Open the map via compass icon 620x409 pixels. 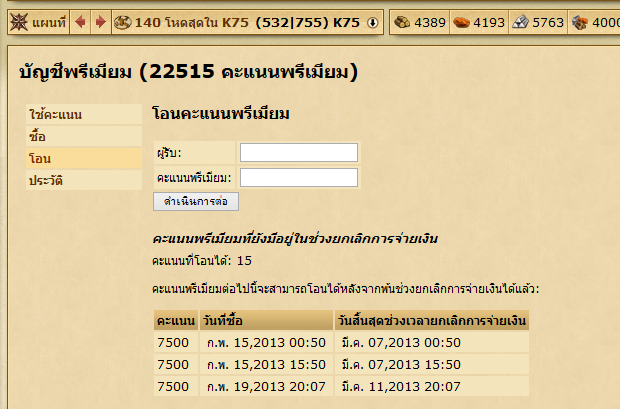[x=18, y=22]
